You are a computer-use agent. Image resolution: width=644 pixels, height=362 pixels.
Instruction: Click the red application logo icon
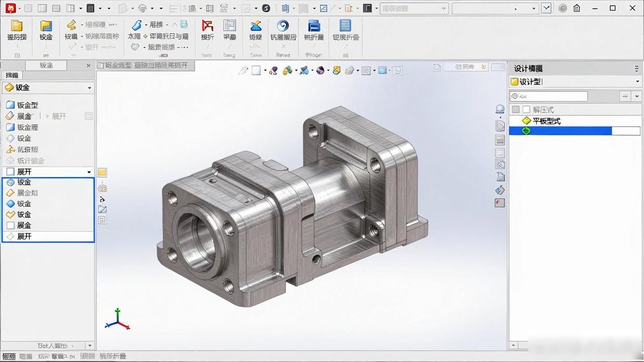(11, 8)
